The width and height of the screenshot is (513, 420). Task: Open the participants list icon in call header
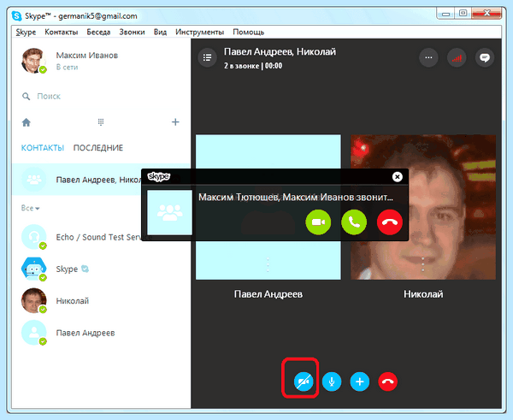coord(208,57)
